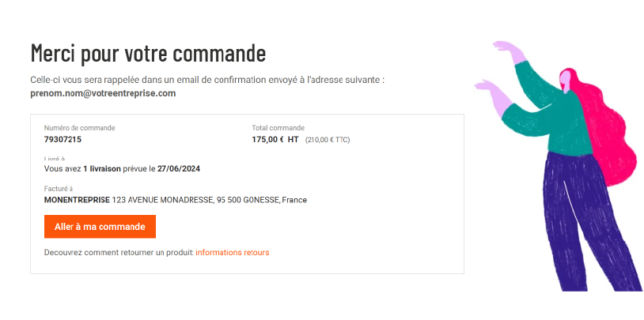Click the 'Total commande' label
The height and width of the screenshot is (320, 644).
(x=278, y=128)
